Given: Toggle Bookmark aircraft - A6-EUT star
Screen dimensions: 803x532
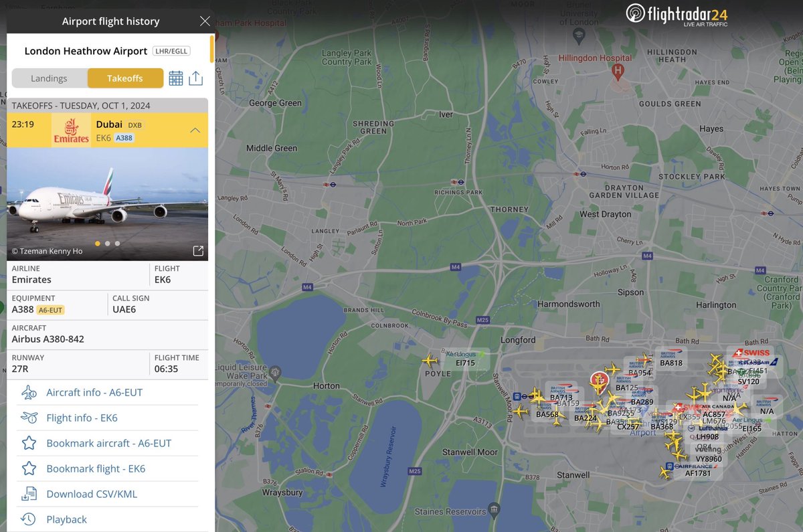Looking at the screenshot, I should coord(29,443).
